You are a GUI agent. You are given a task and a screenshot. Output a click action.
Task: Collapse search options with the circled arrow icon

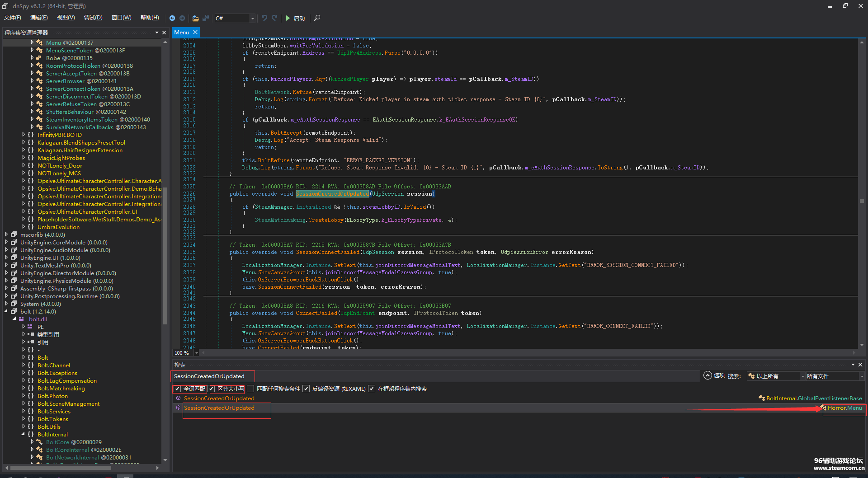tap(708, 375)
